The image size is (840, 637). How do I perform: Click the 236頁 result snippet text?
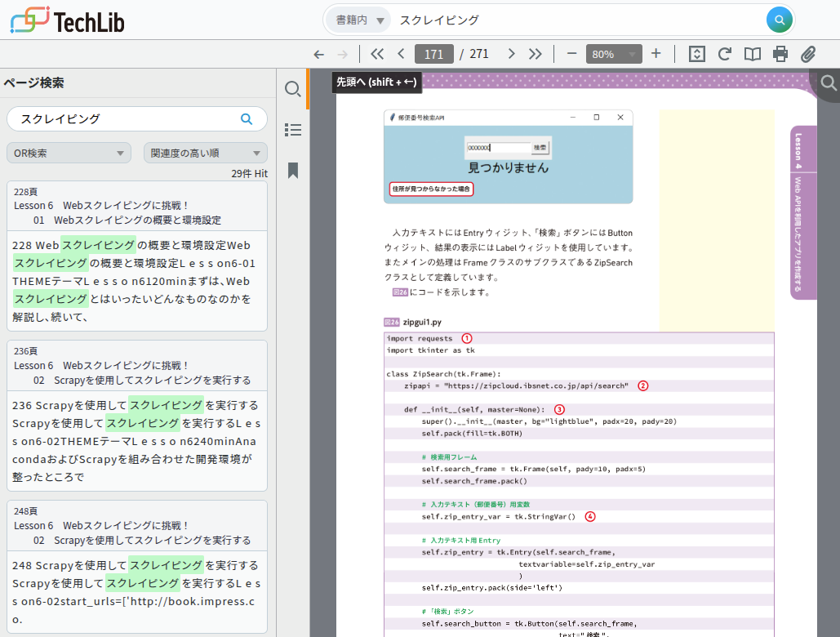137,441
